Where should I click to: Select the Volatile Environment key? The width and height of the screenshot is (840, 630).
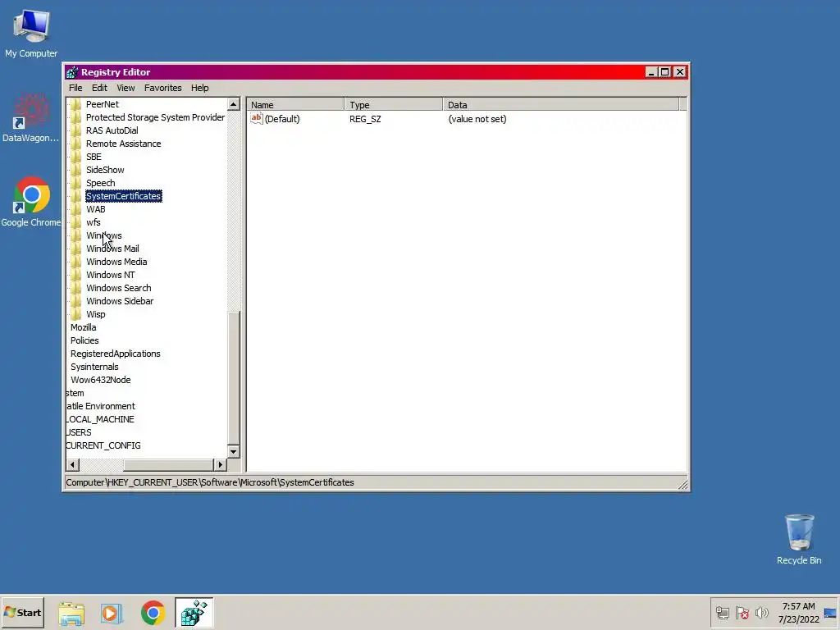(101, 406)
